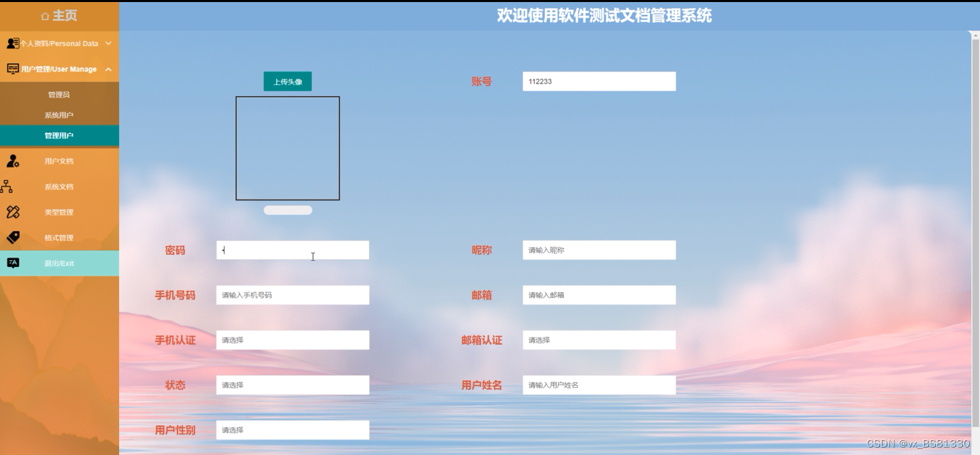Click the 密码 label

tap(175, 250)
